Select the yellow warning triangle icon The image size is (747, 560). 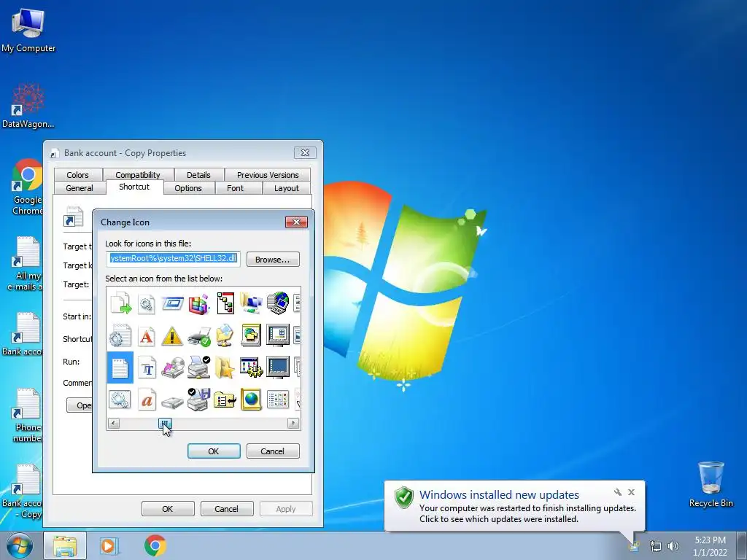[x=172, y=335]
